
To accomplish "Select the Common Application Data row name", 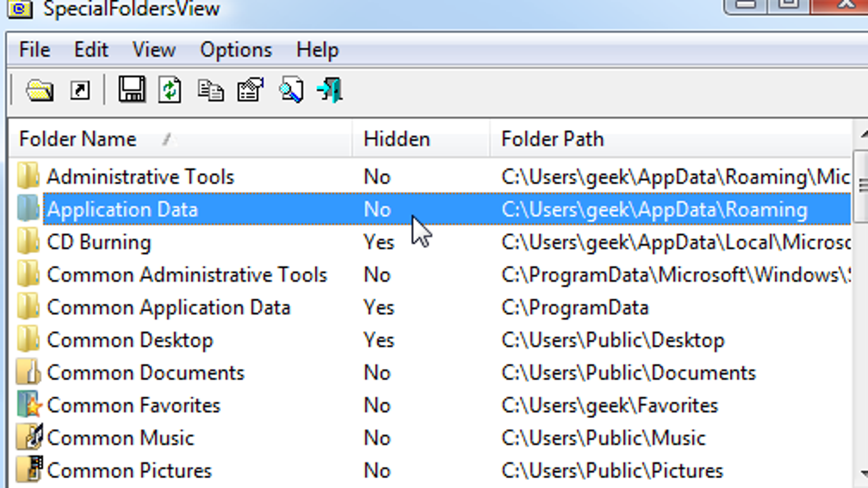I will click(169, 308).
